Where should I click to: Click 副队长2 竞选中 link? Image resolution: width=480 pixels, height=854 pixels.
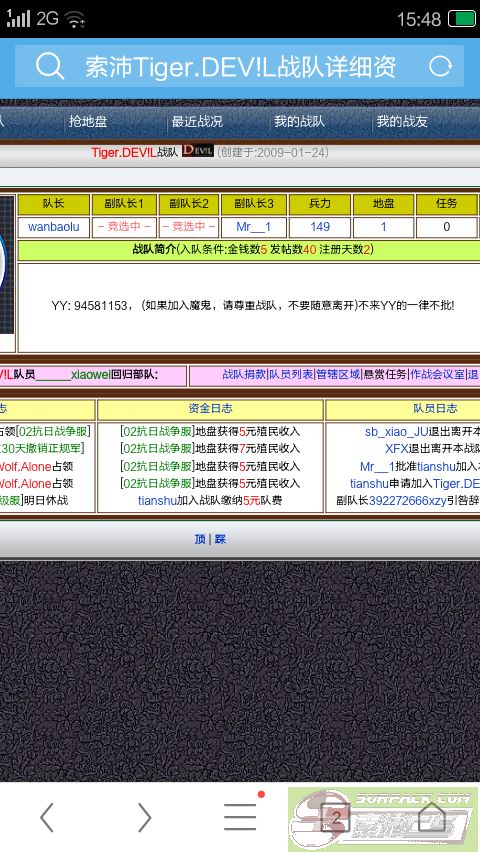tap(189, 227)
